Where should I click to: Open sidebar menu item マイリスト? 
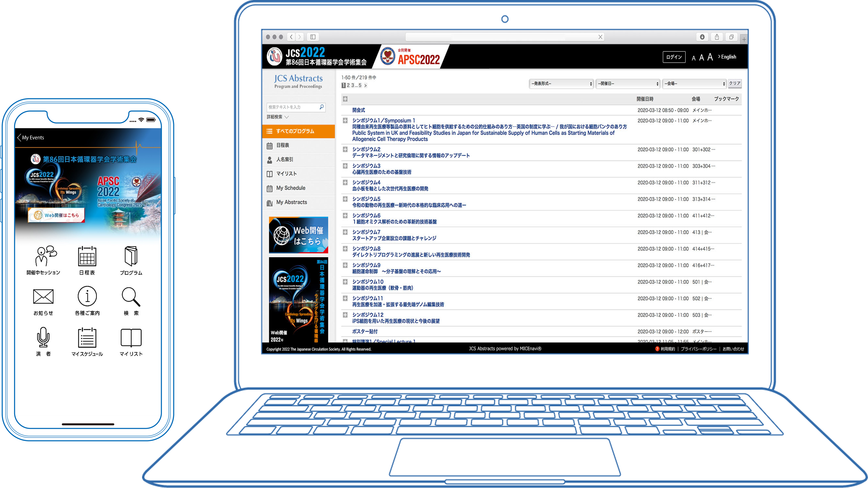coord(299,174)
